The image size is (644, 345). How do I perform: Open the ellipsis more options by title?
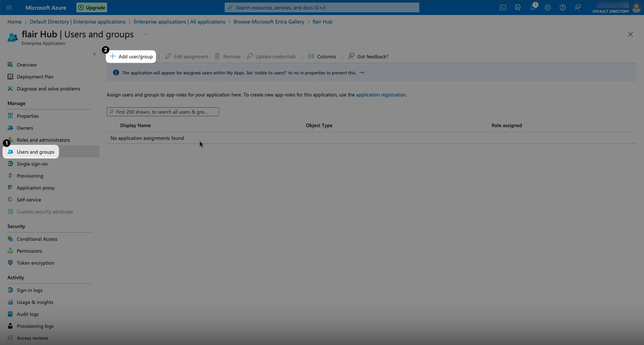146,34
